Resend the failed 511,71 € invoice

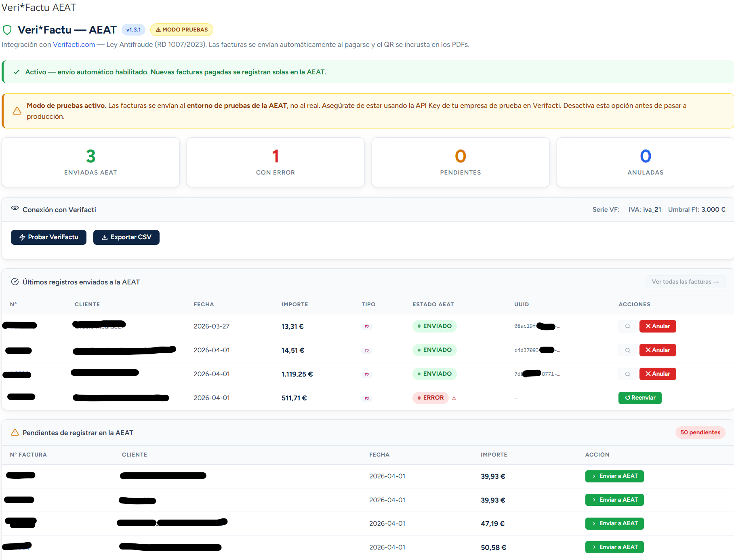pyautogui.click(x=639, y=398)
